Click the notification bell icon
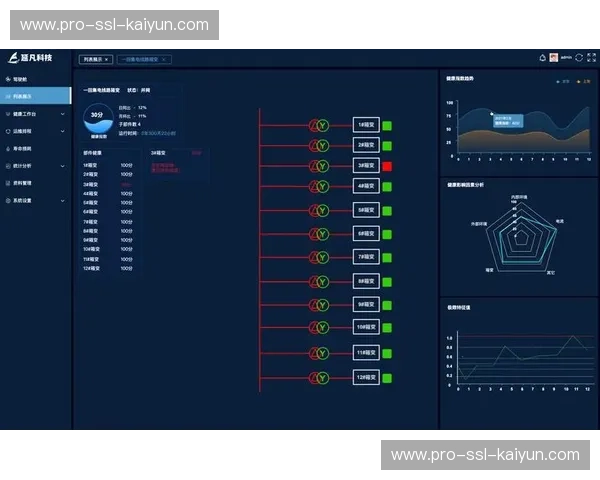 point(542,57)
